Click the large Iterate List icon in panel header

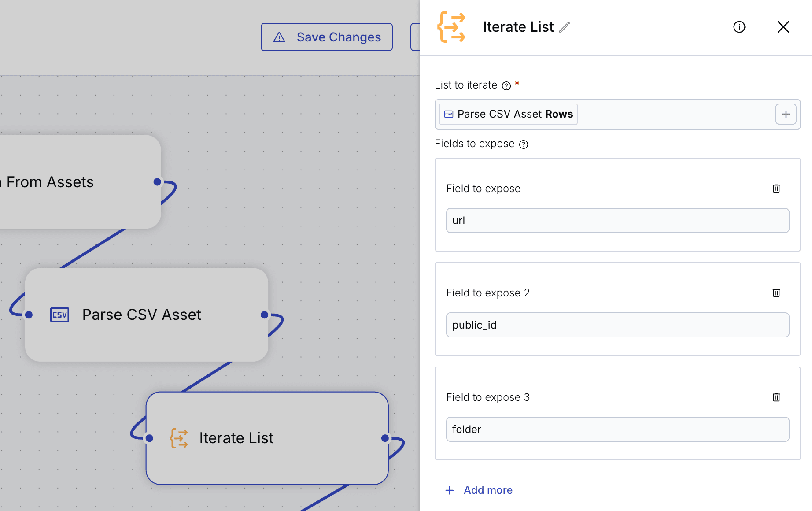451,27
